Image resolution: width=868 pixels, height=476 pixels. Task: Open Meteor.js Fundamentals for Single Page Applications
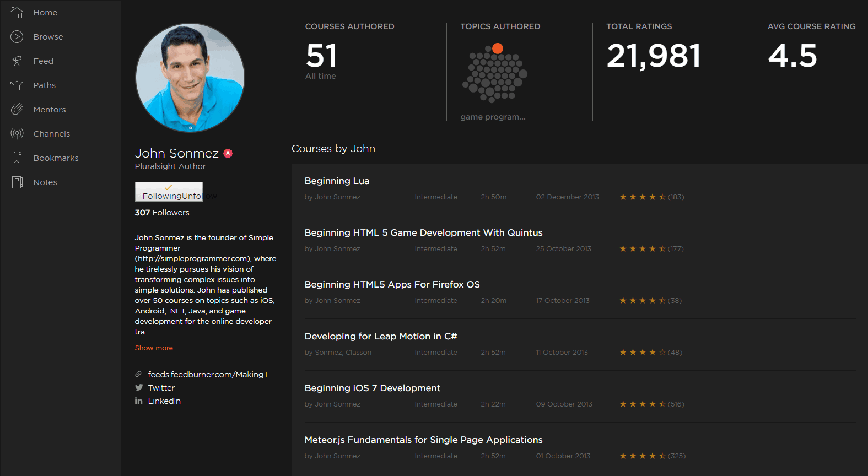423,440
